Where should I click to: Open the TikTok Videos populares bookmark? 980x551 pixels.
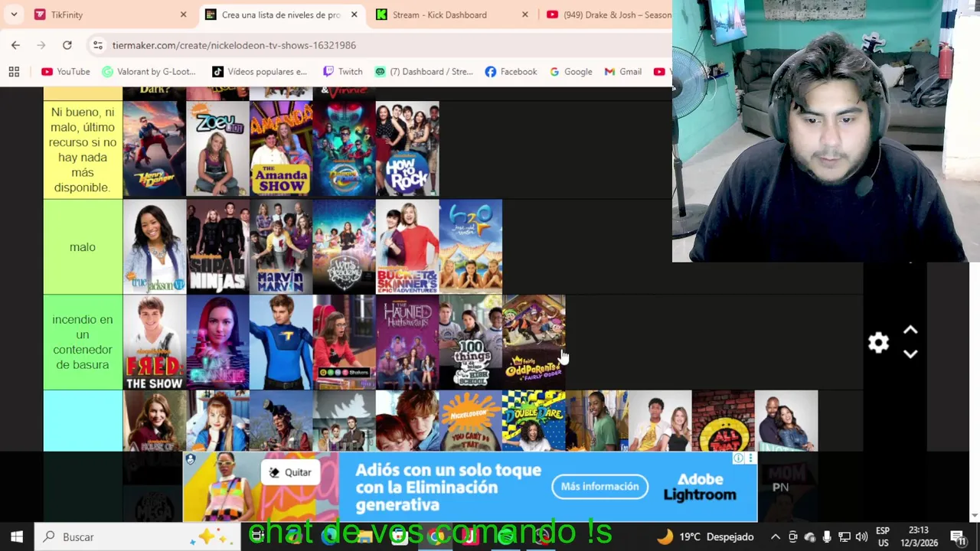tap(260, 71)
